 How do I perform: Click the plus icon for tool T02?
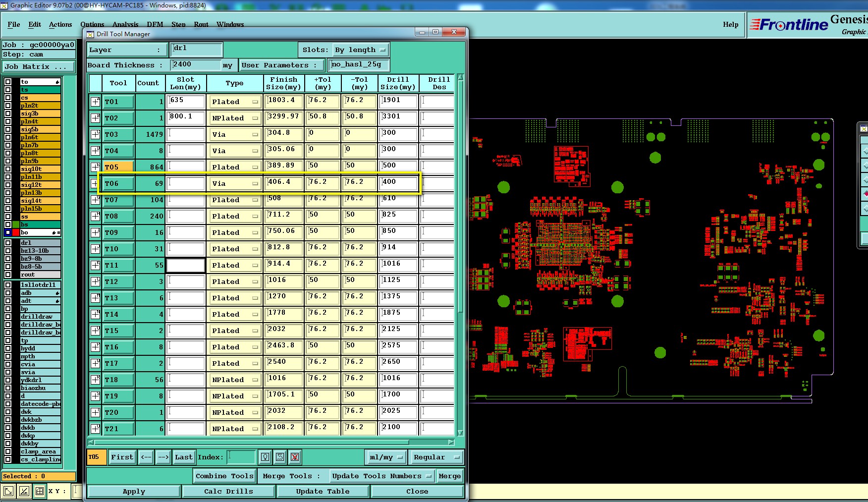tap(95, 118)
